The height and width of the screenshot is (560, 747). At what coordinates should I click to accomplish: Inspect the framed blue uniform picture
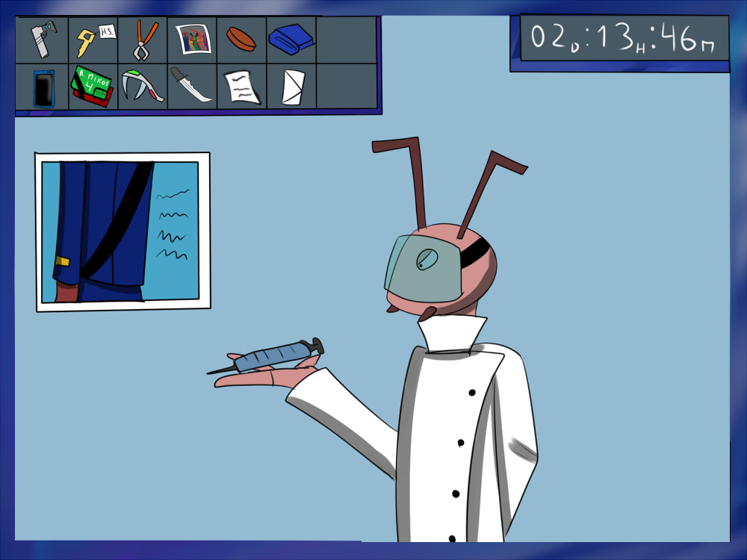123,231
